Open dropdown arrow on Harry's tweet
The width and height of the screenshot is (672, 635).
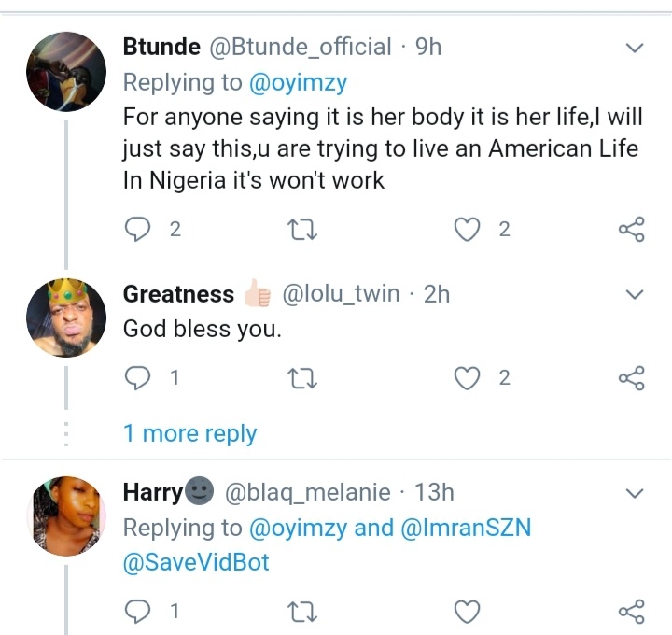(x=634, y=492)
